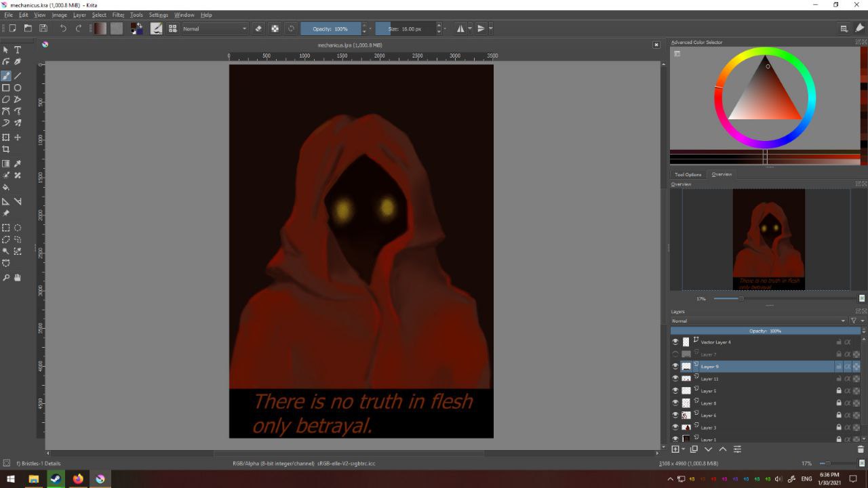Open Firefox from the Windows taskbar
Image resolution: width=868 pixels, height=488 pixels.
pyautogui.click(x=78, y=479)
